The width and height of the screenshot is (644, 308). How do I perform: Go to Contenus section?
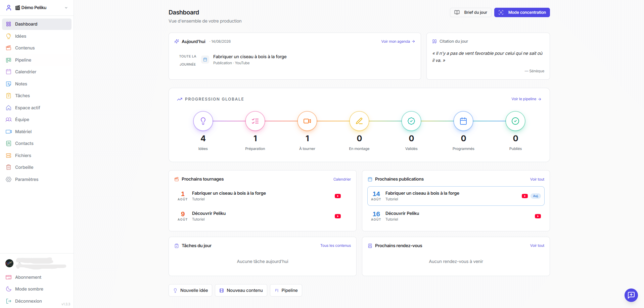[37, 48]
